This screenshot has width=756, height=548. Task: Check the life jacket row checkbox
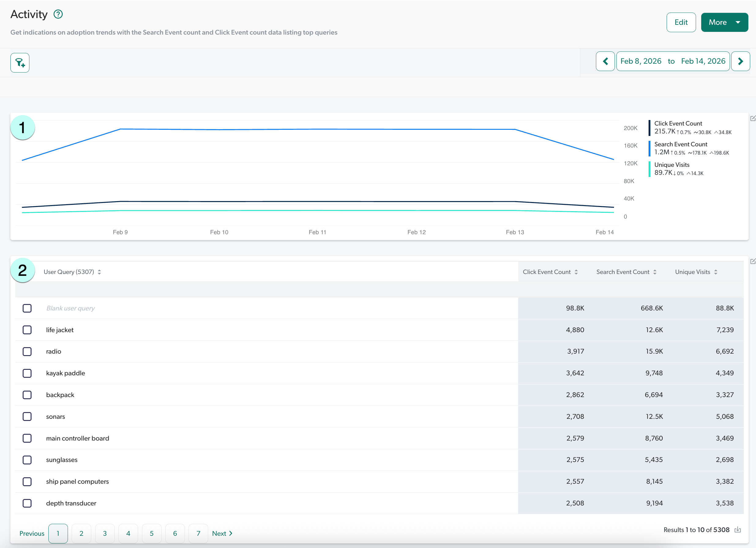[x=27, y=330]
